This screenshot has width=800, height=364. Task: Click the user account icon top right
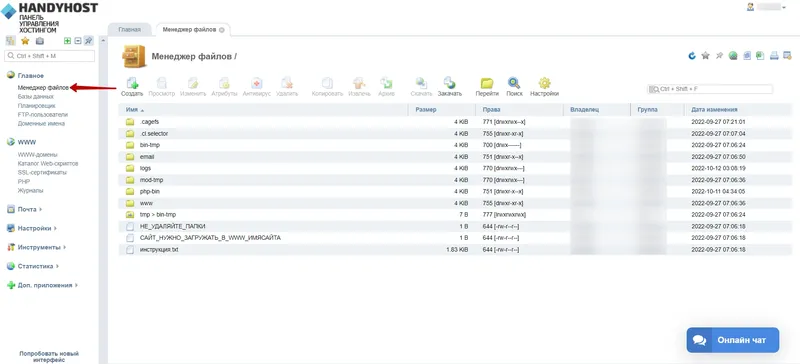[x=751, y=7]
